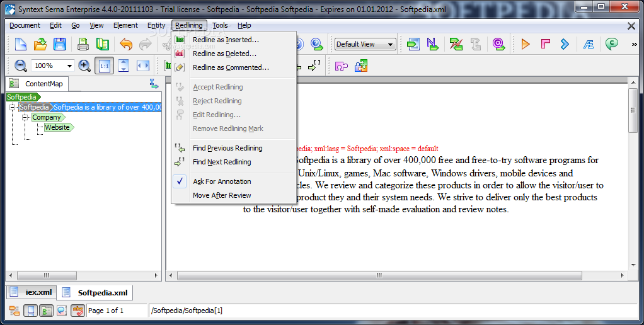The height and width of the screenshot is (325, 644).
Task: Click the document horizontal scrollbar thumb
Action: point(379,276)
